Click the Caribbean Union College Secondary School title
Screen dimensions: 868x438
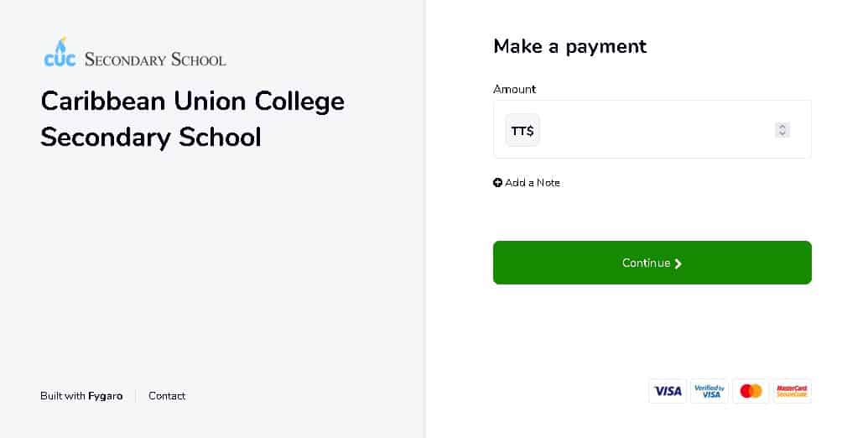[x=193, y=119]
